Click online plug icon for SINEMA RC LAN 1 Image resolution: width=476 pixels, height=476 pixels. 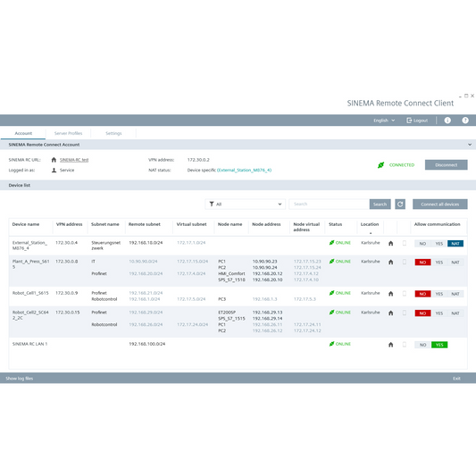331,344
